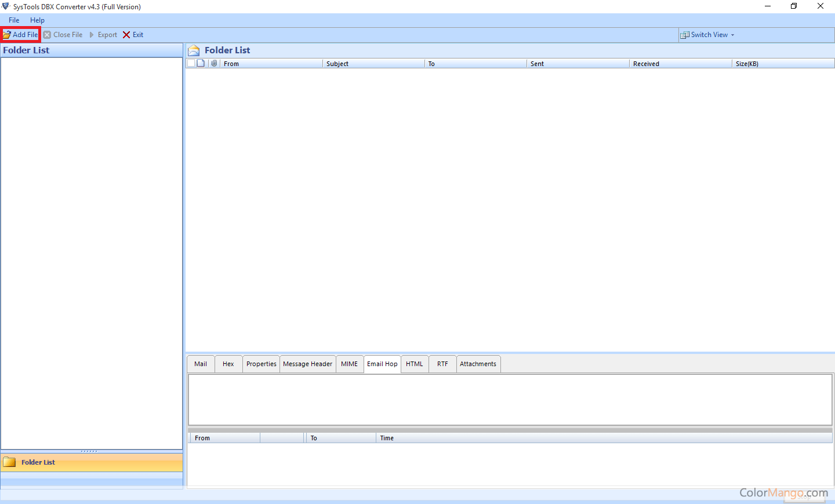Switch to the MIME tab
Screen dimensions: 835x504
tap(350, 364)
